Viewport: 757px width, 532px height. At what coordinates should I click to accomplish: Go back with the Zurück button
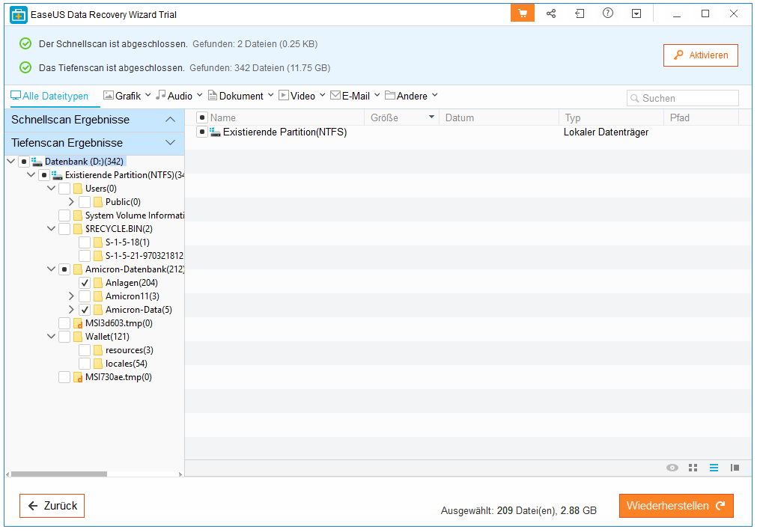pos(52,506)
